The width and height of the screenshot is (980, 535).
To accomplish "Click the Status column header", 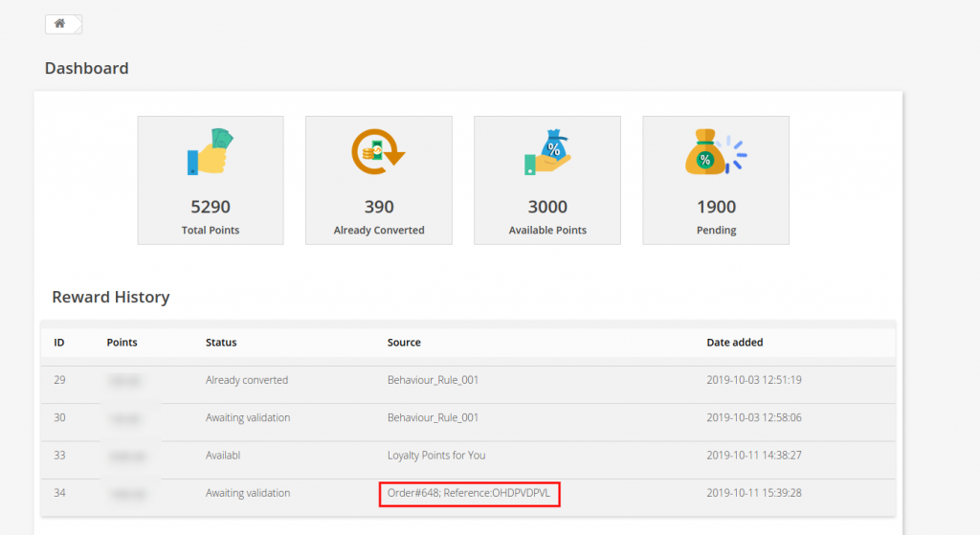I will [x=221, y=343].
